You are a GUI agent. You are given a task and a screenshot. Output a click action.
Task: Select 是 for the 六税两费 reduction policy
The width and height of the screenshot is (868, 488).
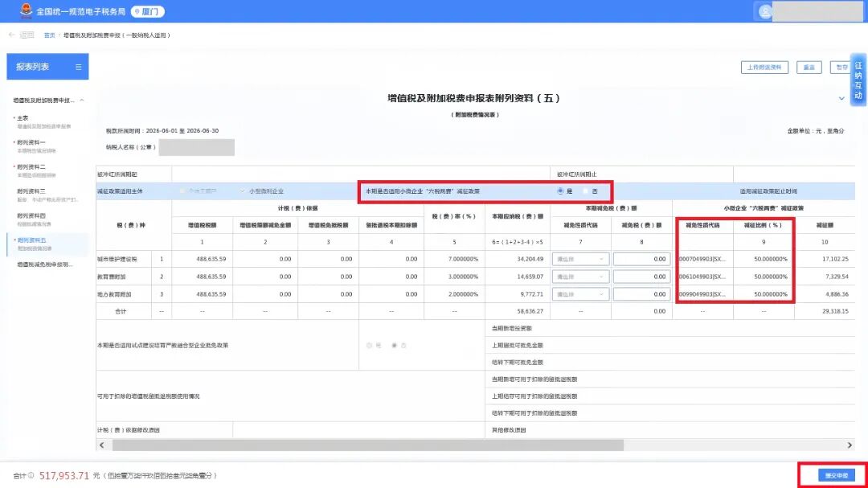tap(560, 191)
